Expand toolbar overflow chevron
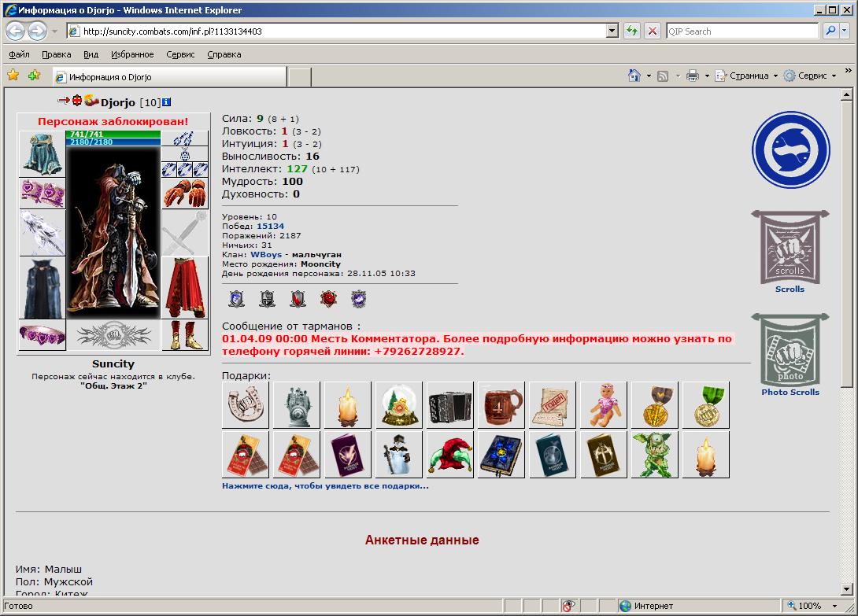858x616 pixels. pos(848,71)
